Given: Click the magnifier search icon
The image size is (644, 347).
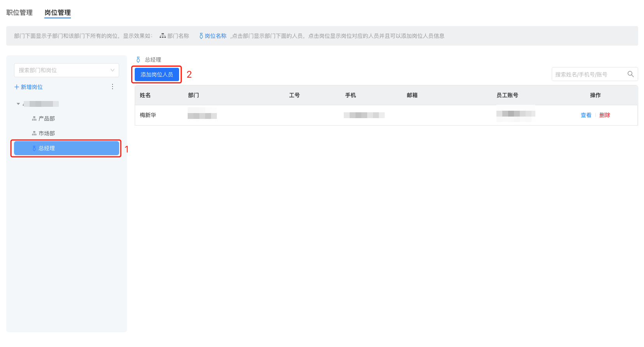Looking at the screenshot, I should [630, 74].
